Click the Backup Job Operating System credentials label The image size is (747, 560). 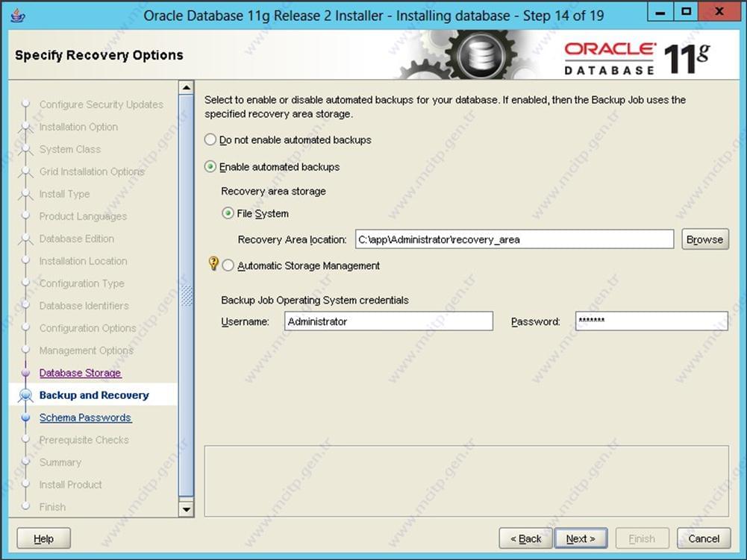pyautogui.click(x=315, y=300)
